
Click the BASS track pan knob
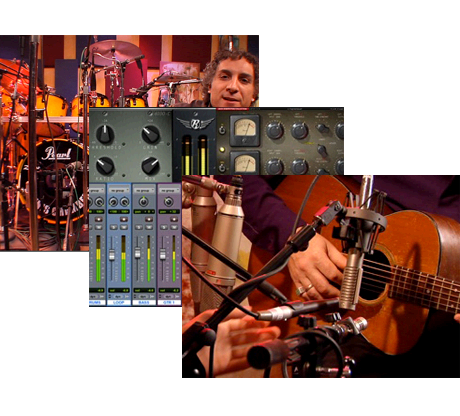(x=144, y=201)
